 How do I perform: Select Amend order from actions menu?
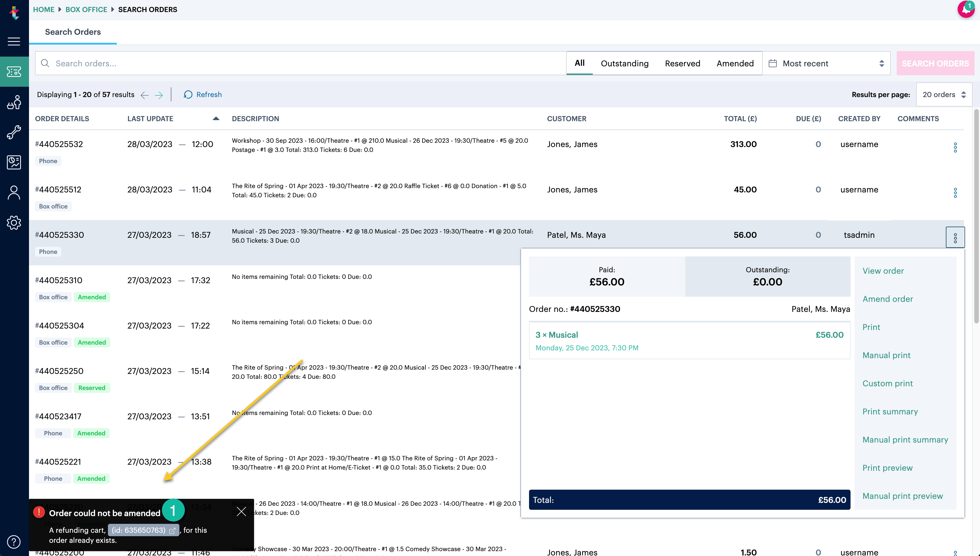click(x=888, y=299)
